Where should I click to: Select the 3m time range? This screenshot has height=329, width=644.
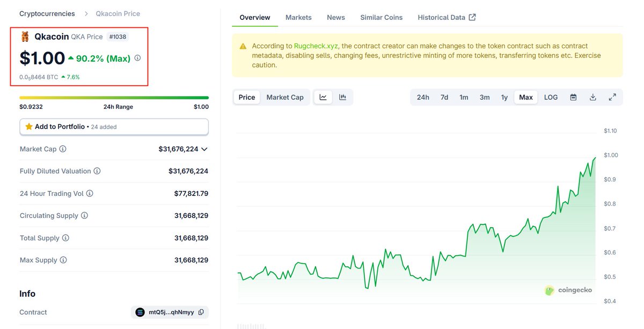click(485, 97)
